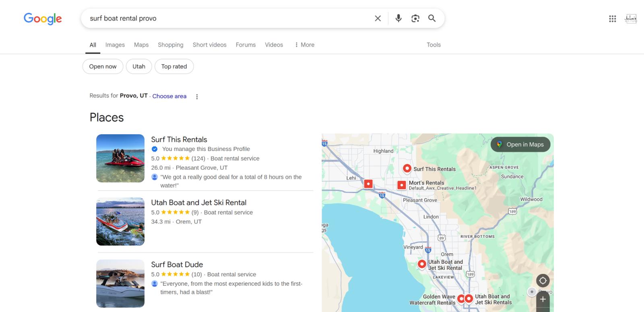Switch to the Shopping tab
The width and height of the screenshot is (644, 312).
coord(170,45)
